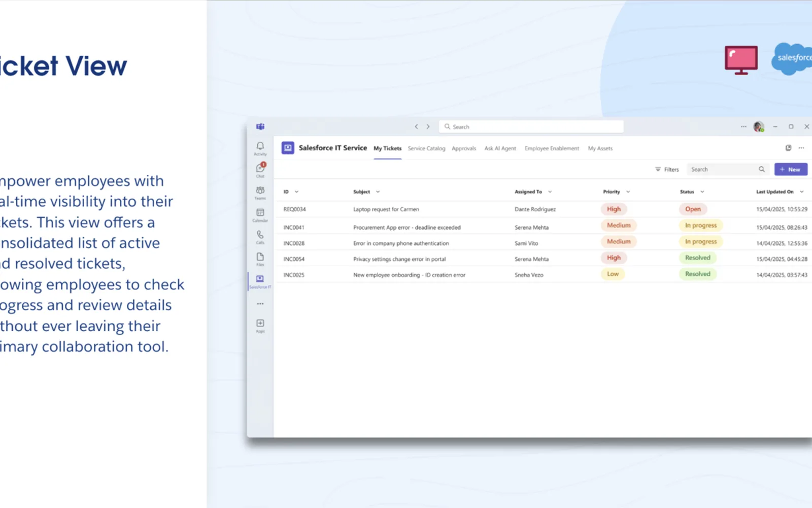This screenshot has height=508, width=812.
Task: Click the Salesforce cloud logo
Action: click(793, 58)
